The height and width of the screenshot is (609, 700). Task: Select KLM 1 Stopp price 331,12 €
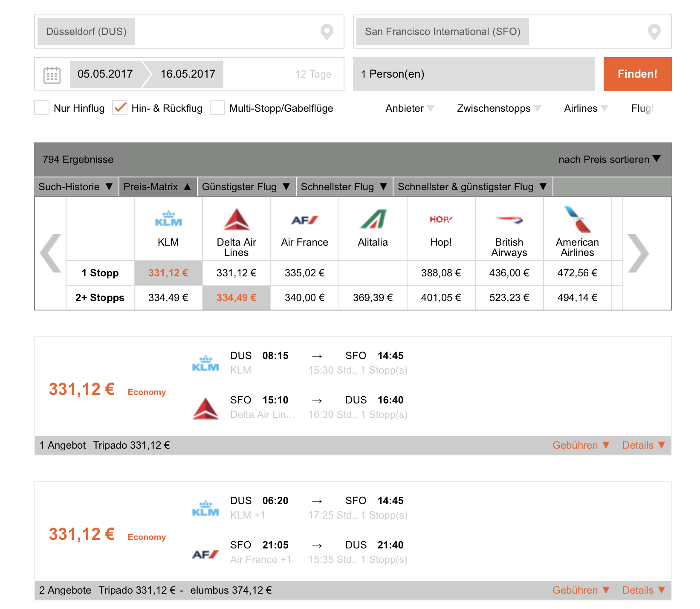click(168, 273)
